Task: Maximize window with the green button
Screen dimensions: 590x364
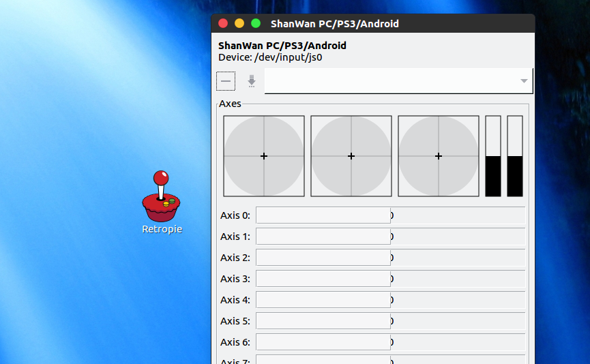Action: coord(256,23)
